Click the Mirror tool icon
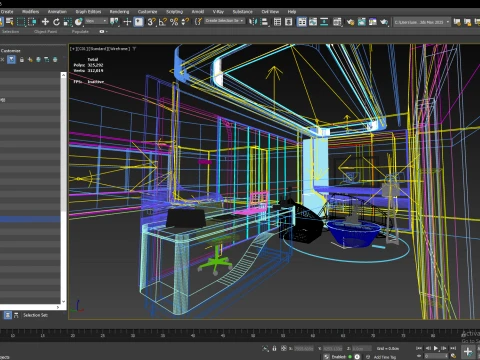 point(253,22)
